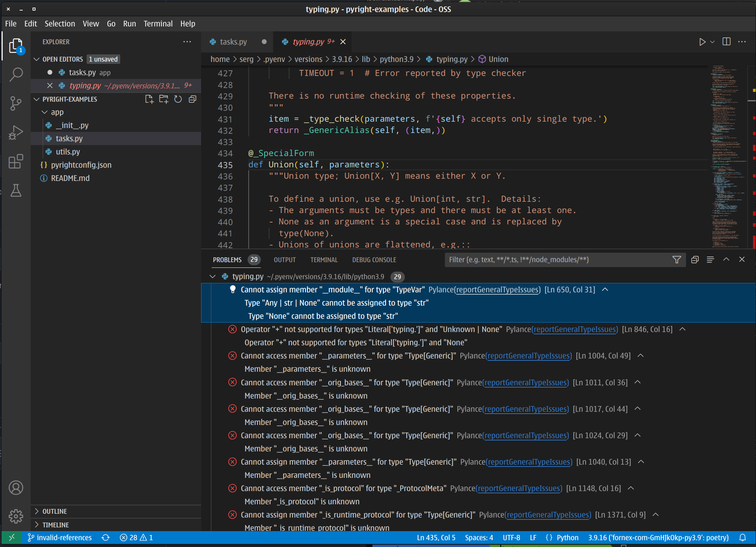Image resolution: width=756 pixels, height=547 pixels.
Task: Open the Source Control view
Action: click(16, 104)
